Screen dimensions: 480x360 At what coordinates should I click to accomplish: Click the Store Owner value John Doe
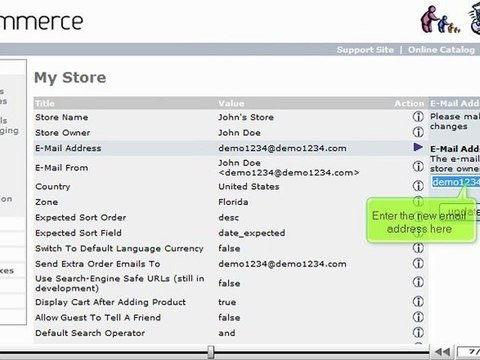click(x=239, y=133)
